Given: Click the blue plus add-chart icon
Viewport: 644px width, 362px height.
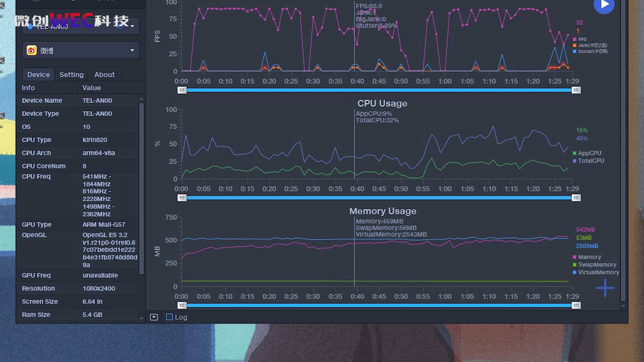Looking at the screenshot, I should (x=605, y=288).
